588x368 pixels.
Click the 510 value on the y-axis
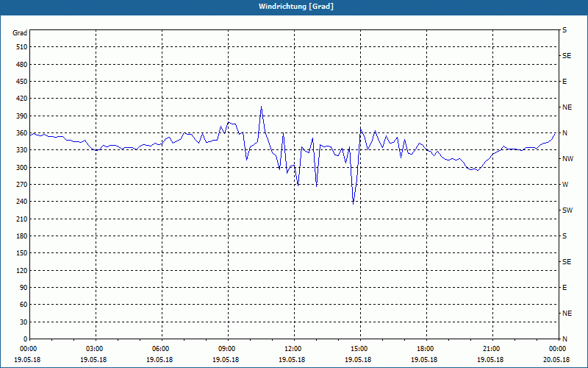tap(22, 47)
